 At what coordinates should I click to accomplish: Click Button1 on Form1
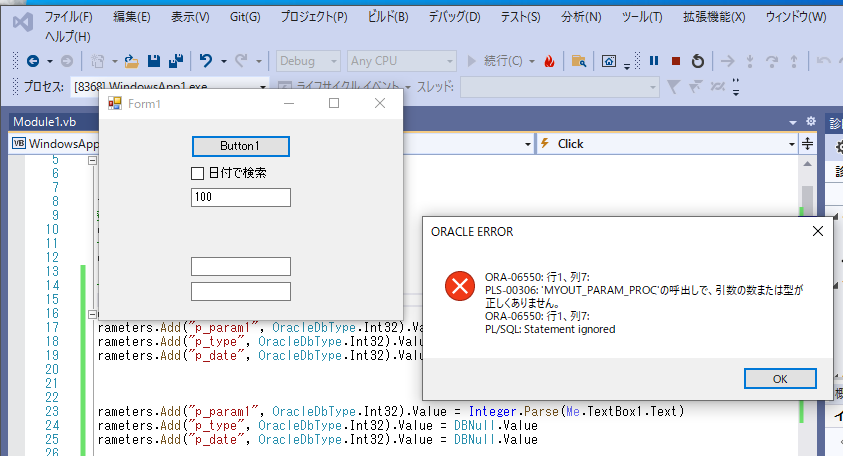point(241,146)
